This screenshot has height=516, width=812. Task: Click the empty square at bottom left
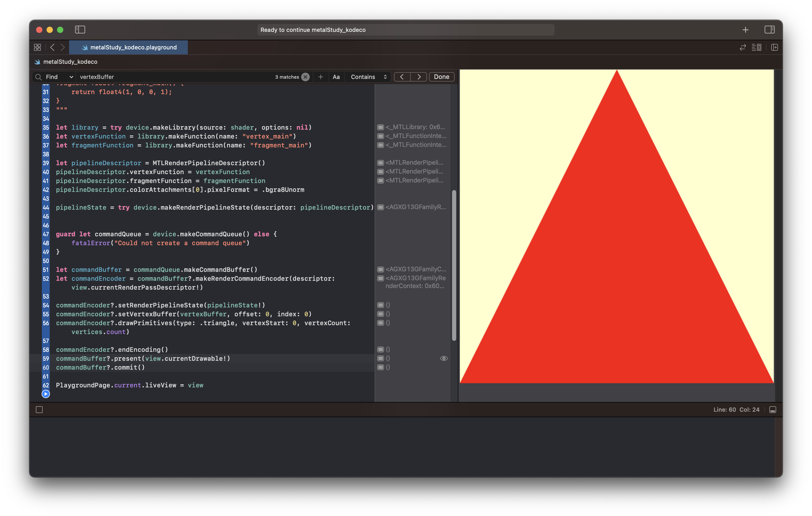(x=39, y=410)
